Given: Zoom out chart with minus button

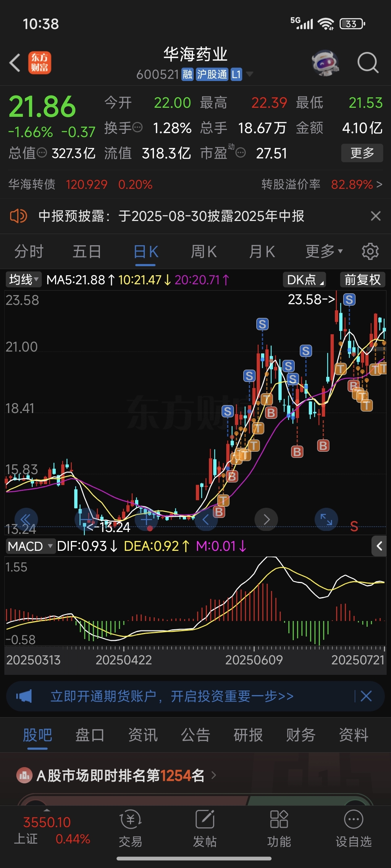Looking at the screenshot, I should coord(86,520).
